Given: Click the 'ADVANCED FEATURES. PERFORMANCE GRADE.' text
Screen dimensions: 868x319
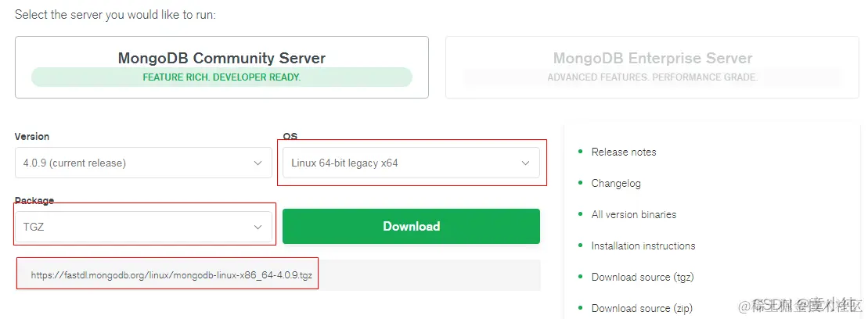Looking at the screenshot, I should (x=652, y=77).
